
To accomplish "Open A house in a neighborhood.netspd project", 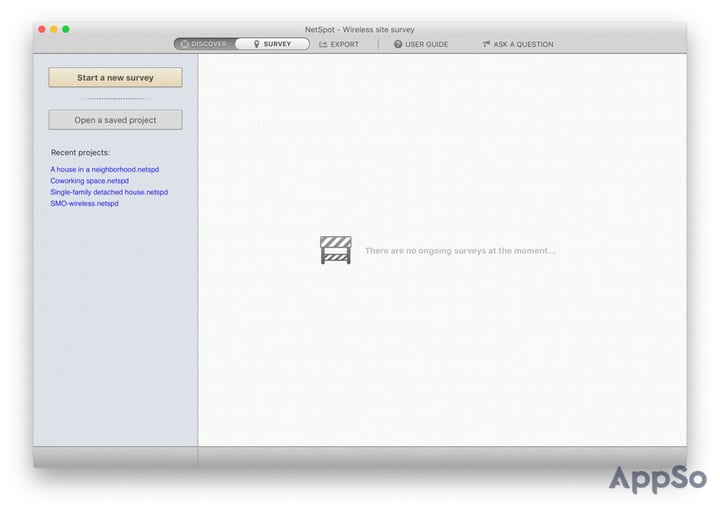I will tap(105, 169).
